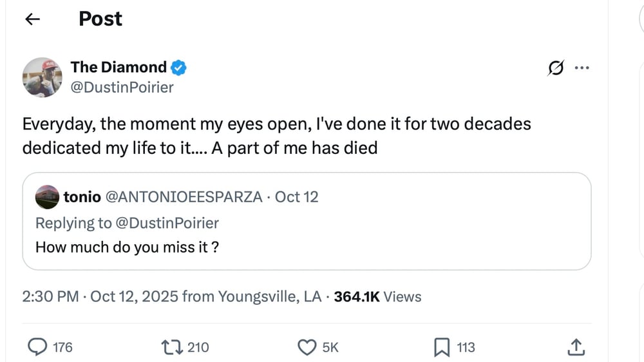This screenshot has height=362, width=644.
Task: Open the @DustinPoirier handle below the name
Action: [122, 87]
